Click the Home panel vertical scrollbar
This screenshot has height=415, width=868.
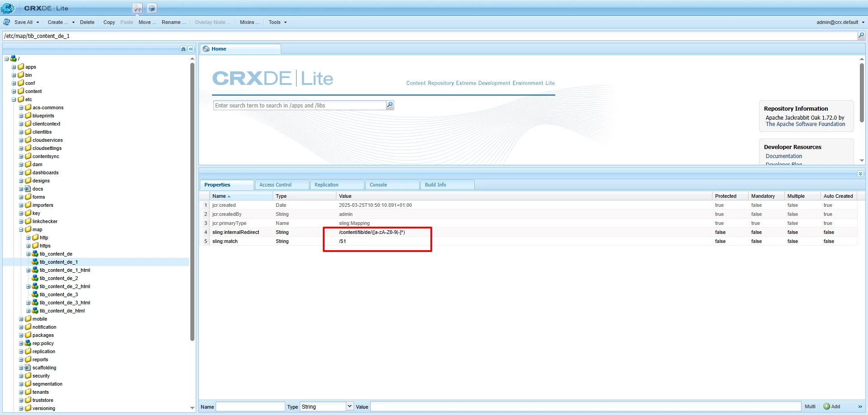(862, 93)
